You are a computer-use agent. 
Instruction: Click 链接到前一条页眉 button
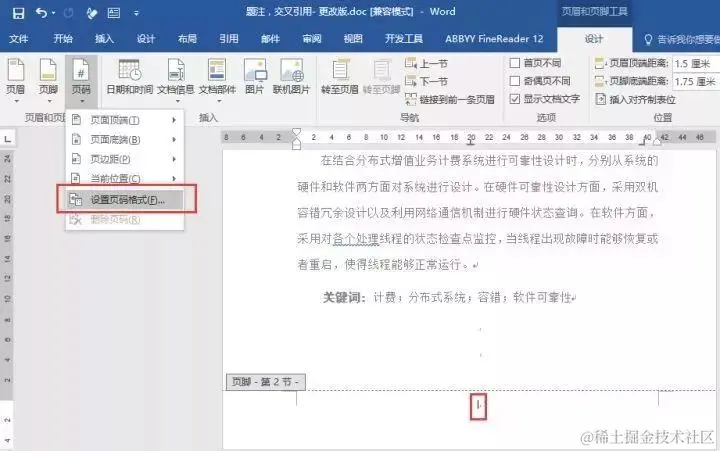click(x=450, y=99)
